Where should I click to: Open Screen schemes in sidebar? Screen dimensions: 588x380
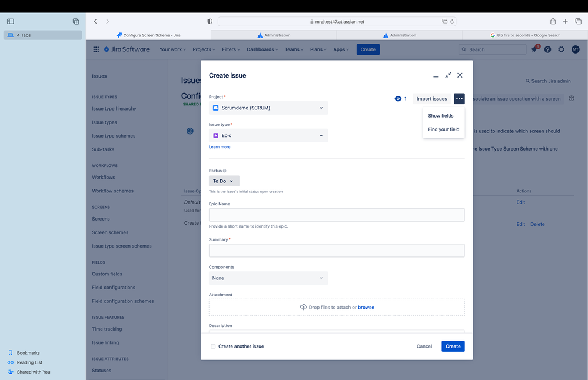tap(110, 232)
